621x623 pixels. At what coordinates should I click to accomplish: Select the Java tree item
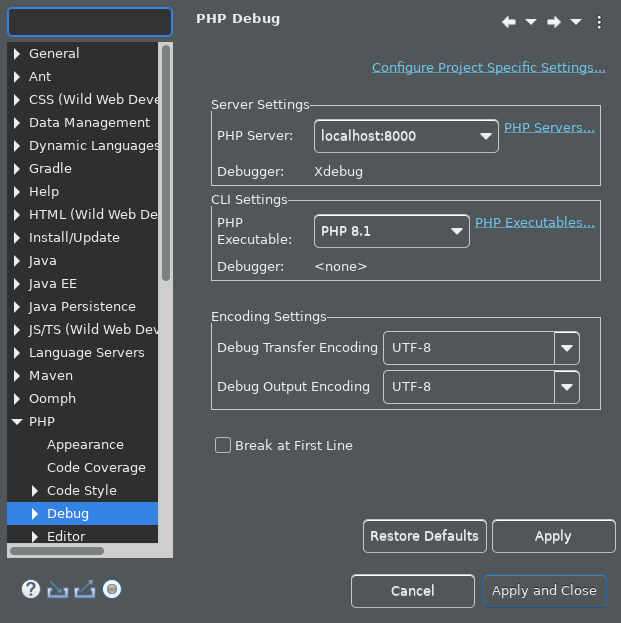click(43, 261)
